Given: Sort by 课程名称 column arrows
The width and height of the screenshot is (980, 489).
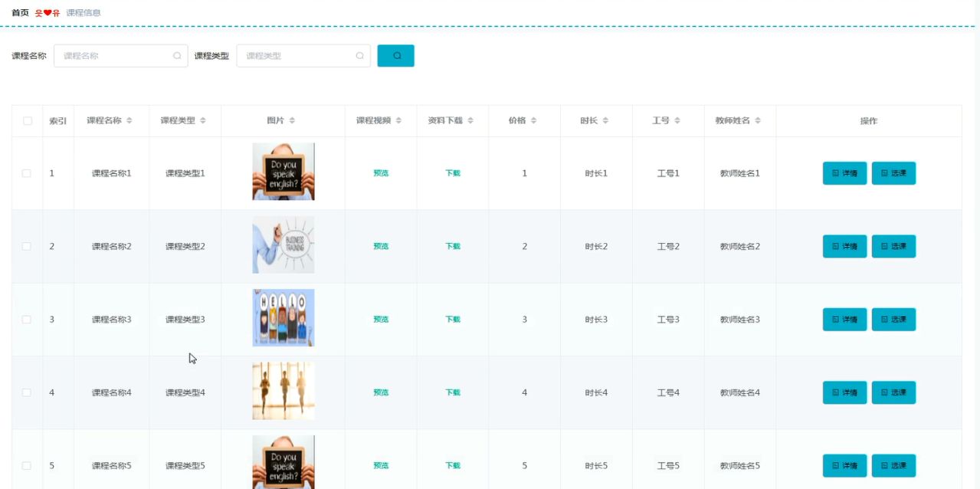Looking at the screenshot, I should [x=129, y=121].
